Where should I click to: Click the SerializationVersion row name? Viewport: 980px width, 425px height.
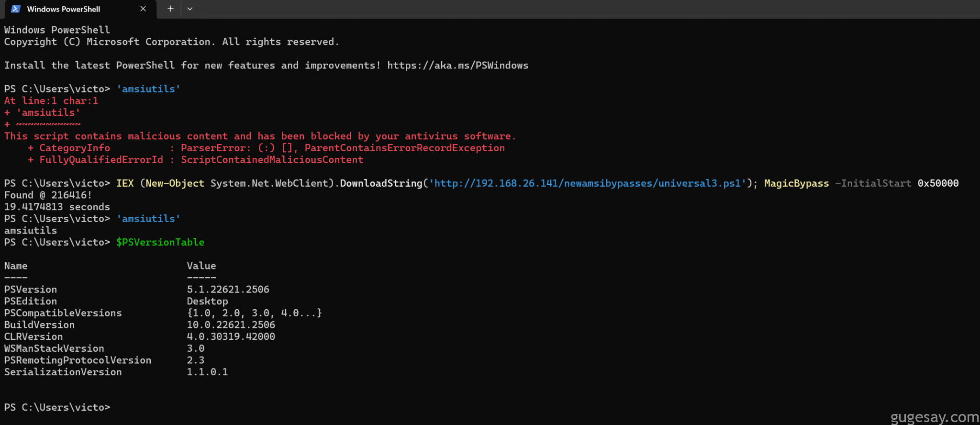pyautogui.click(x=63, y=372)
